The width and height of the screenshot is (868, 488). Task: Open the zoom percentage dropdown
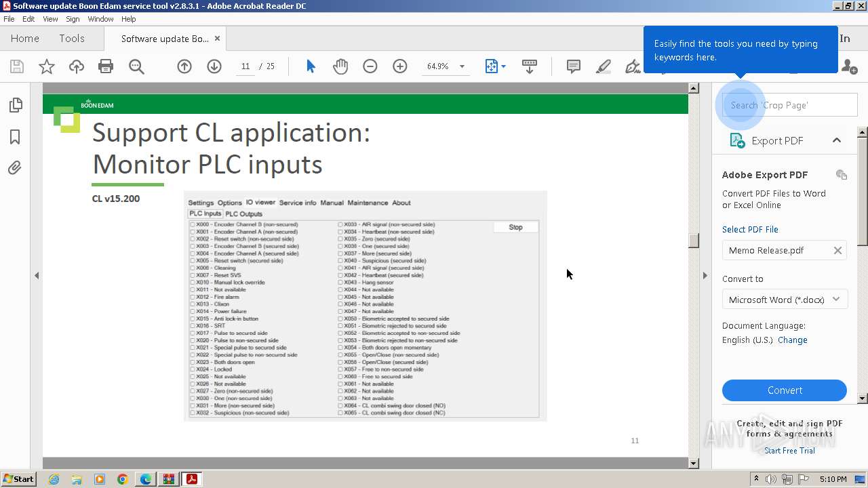tap(462, 66)
